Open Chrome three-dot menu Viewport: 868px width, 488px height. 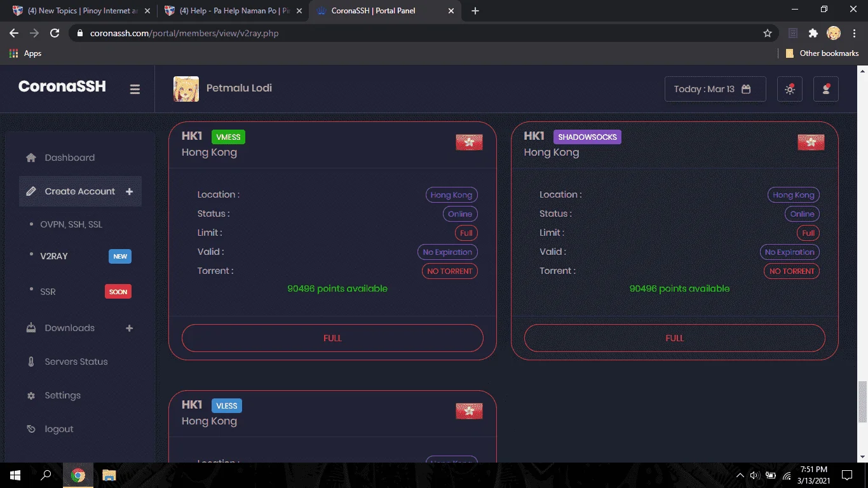[x=854, y=33]
